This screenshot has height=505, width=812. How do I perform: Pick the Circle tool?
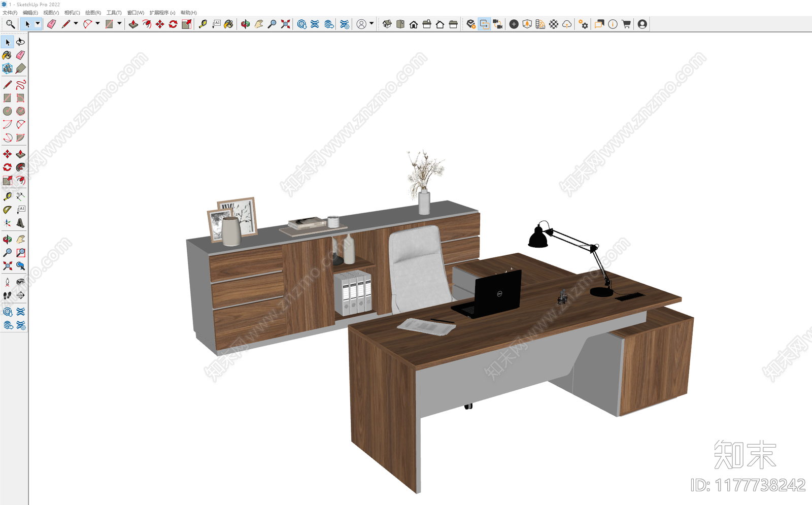8,111
